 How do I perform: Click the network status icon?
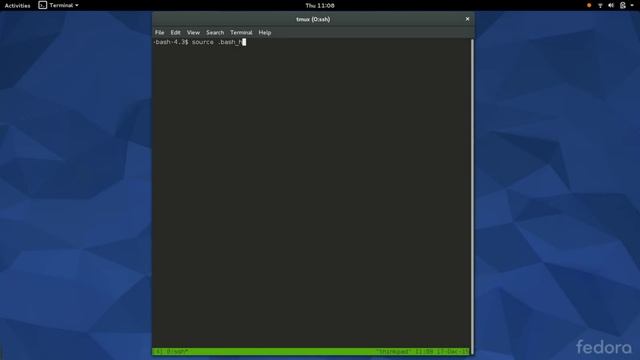click(x=600, y=5)
